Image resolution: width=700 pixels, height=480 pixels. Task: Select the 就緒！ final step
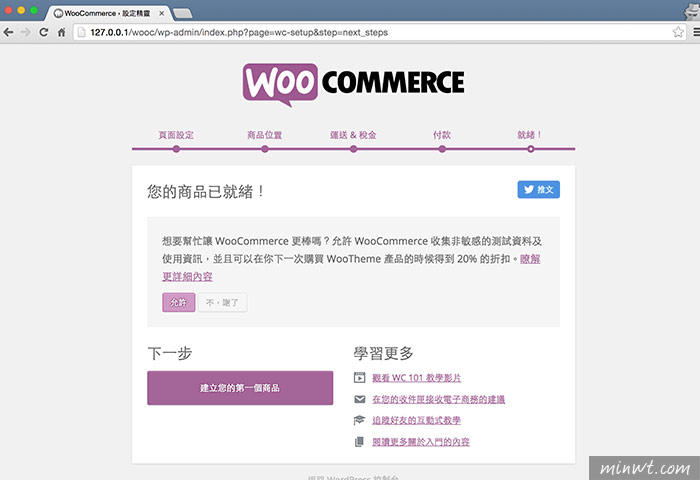[x=530, y=135]
